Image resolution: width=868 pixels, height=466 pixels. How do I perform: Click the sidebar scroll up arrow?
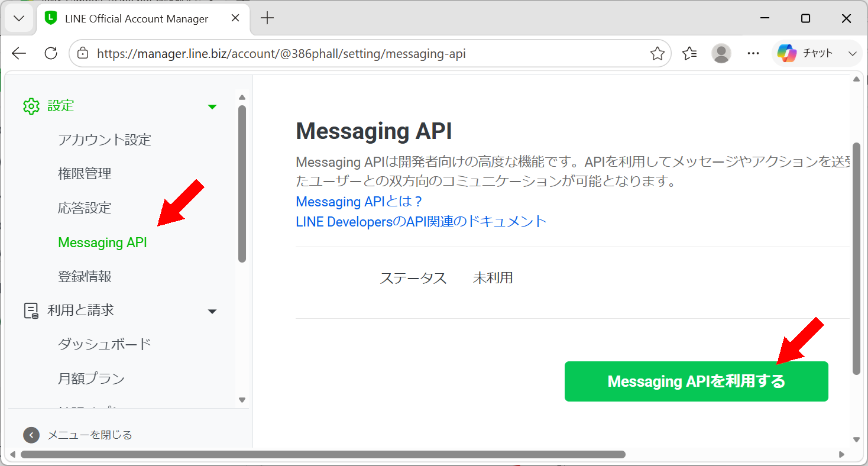click(242, 98)
